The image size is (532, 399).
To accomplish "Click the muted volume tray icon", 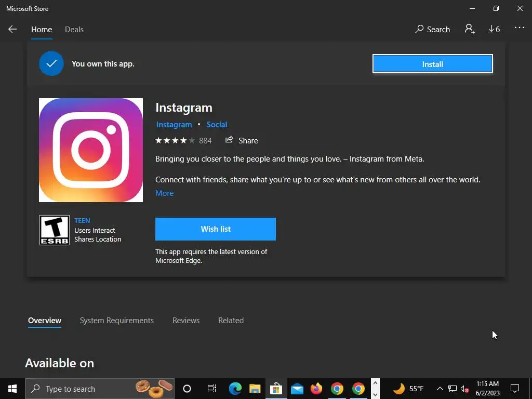I will [465, 389].
